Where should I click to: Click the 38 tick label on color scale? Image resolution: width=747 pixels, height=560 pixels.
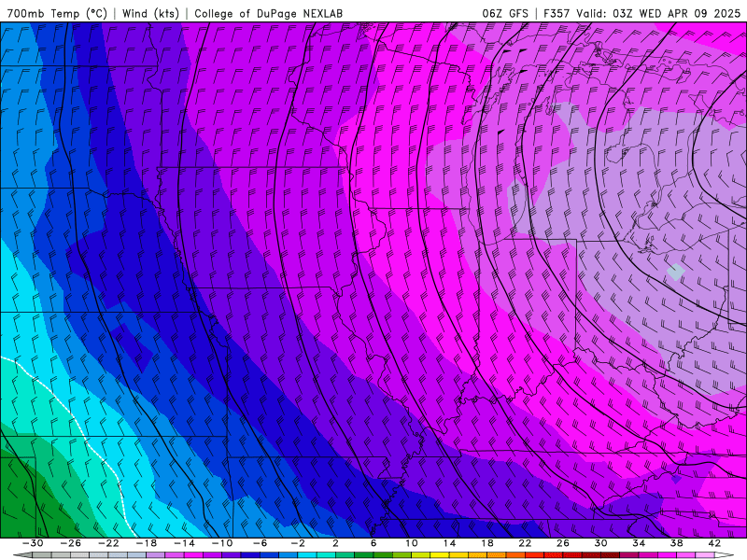(x=676, y=543)
